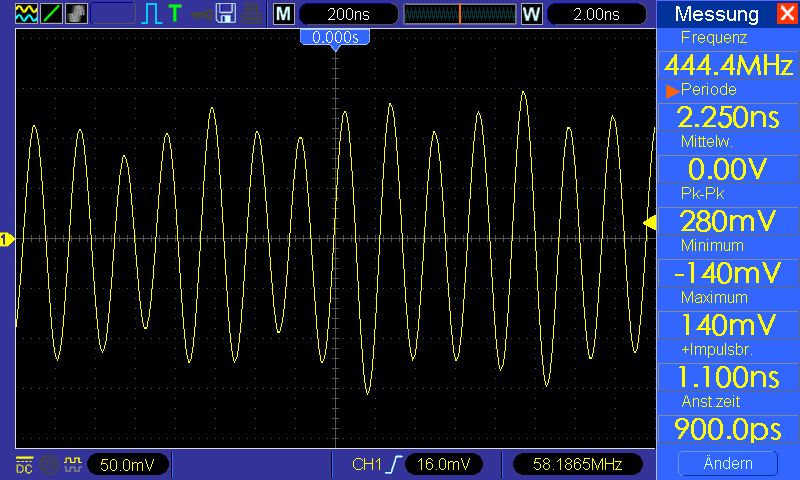Open the 50.0mV vertical scale field
Screen dimensions: 800x480
(127, 465)
